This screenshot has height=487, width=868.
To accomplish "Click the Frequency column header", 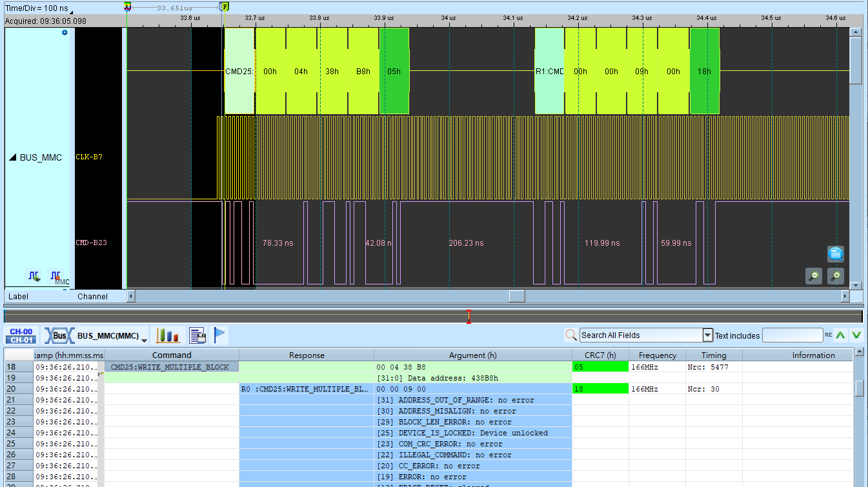I will coord(657,355).
